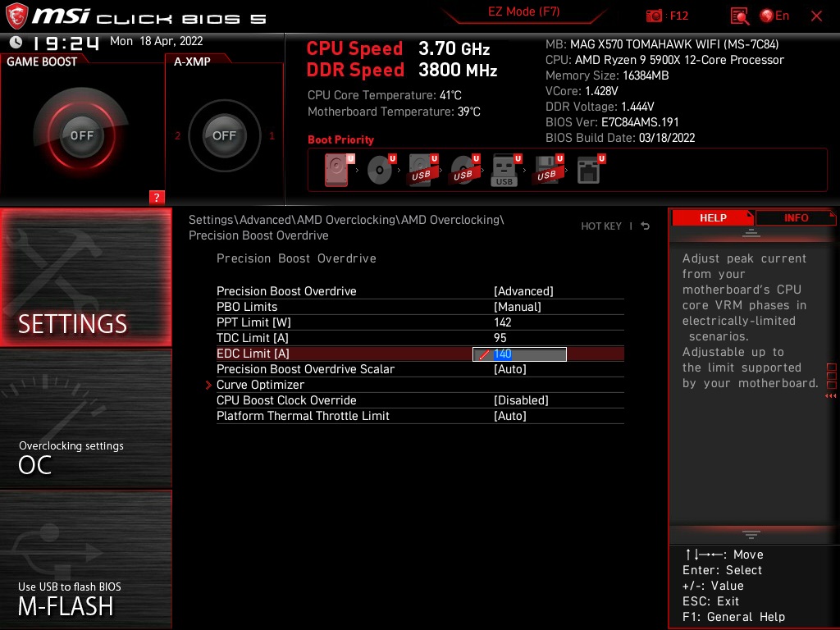Go back using the hot key return arrow

coord(646,226)
